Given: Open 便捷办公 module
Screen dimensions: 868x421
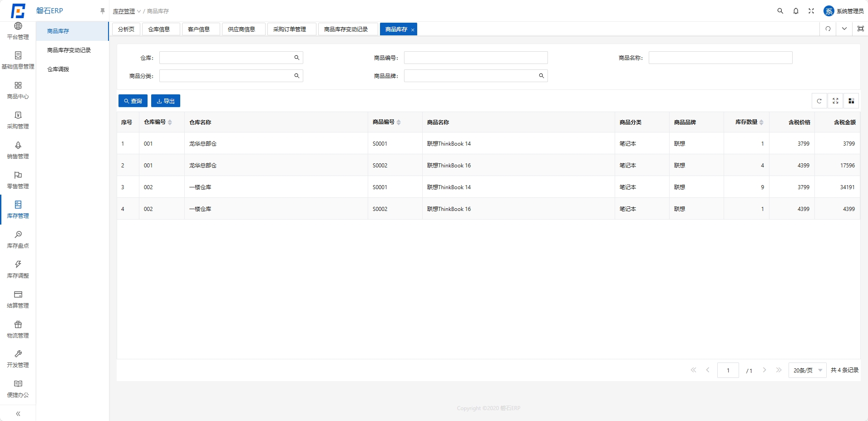Looking at the screenshot, I should (18, 389).
